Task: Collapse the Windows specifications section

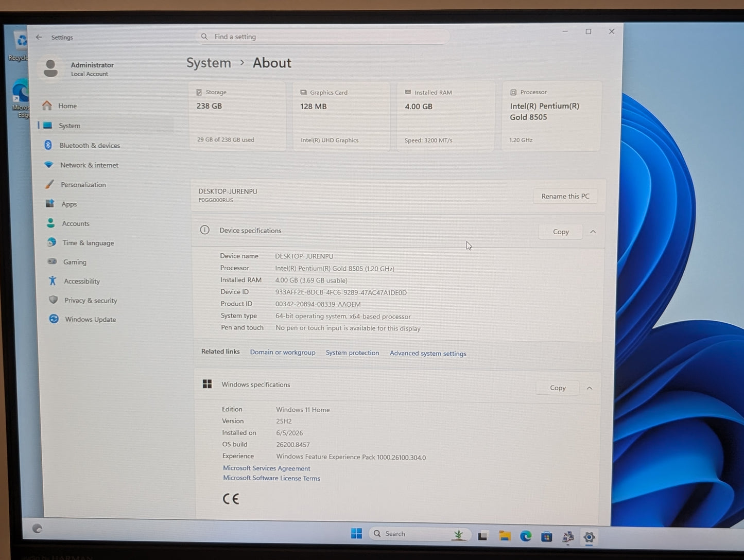Action: tap(590, 388)
